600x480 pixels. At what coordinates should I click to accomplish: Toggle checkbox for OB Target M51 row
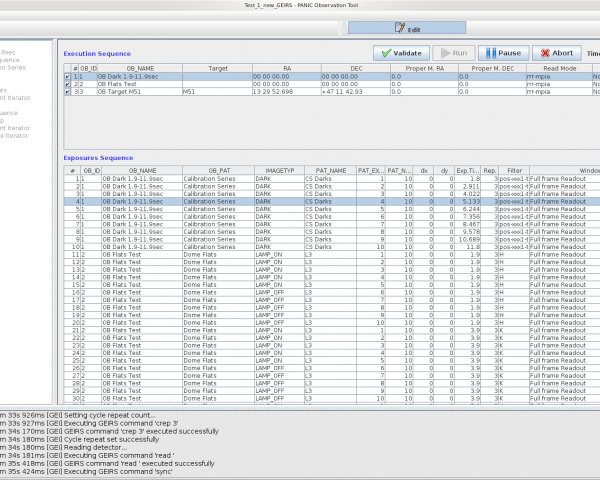[67, 91]
